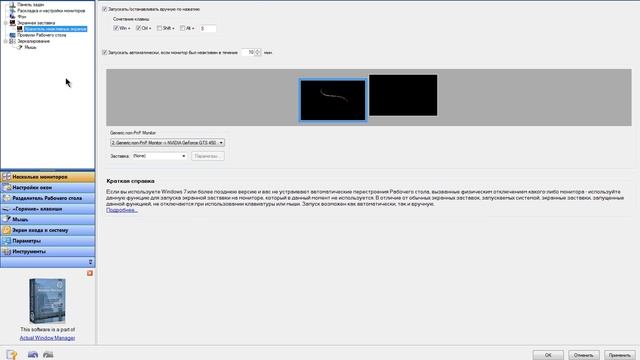Select Зеркалирование in the tree

pos(33,41)
